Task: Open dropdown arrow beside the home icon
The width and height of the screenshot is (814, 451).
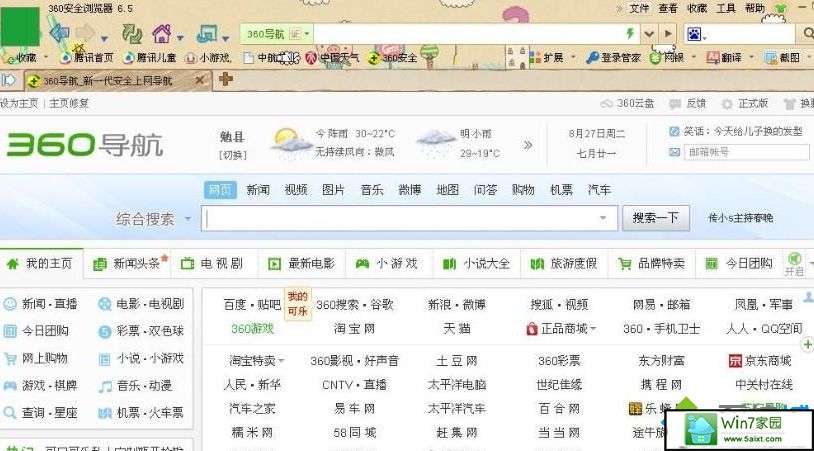Action: click(x=180, y=38)
